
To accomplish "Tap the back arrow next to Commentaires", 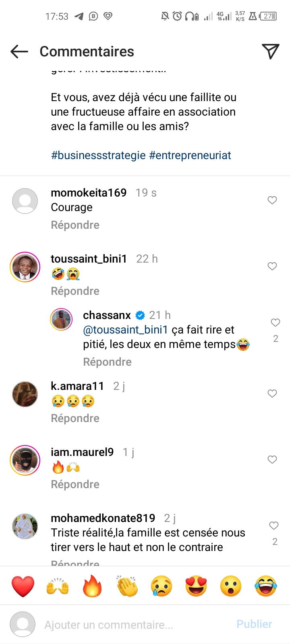I will click(19, 52).
